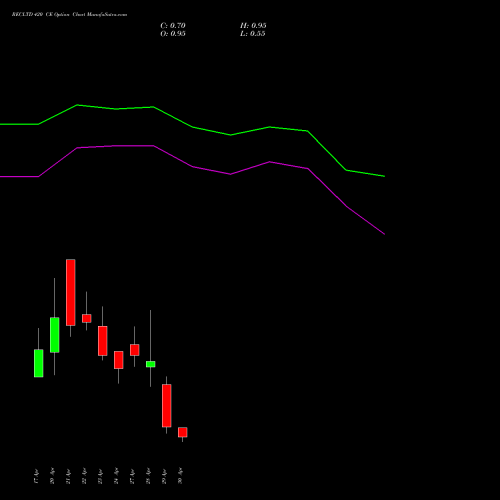This screenshot has width=500, height=500.
Task: Click the "29 Apr" date axis label
Action: click(164, 476)
